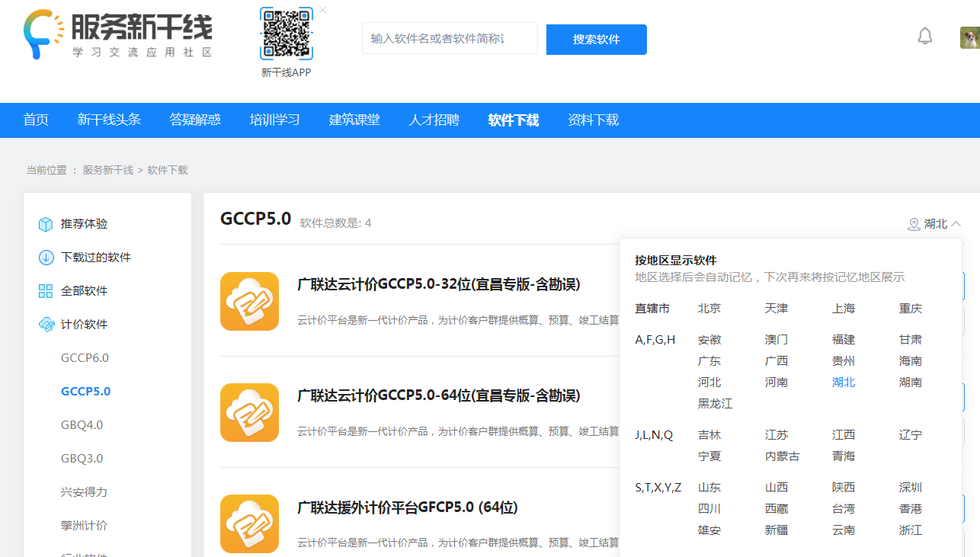Choose 福建 in the region list
The width and height of the screenshot is (980, 557).
click(844, 340)
